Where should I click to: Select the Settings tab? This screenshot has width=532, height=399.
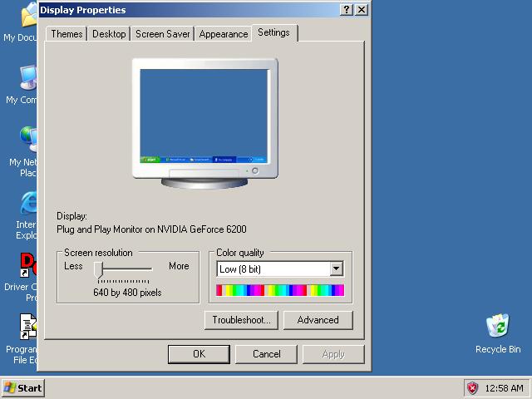click(274, 32)
